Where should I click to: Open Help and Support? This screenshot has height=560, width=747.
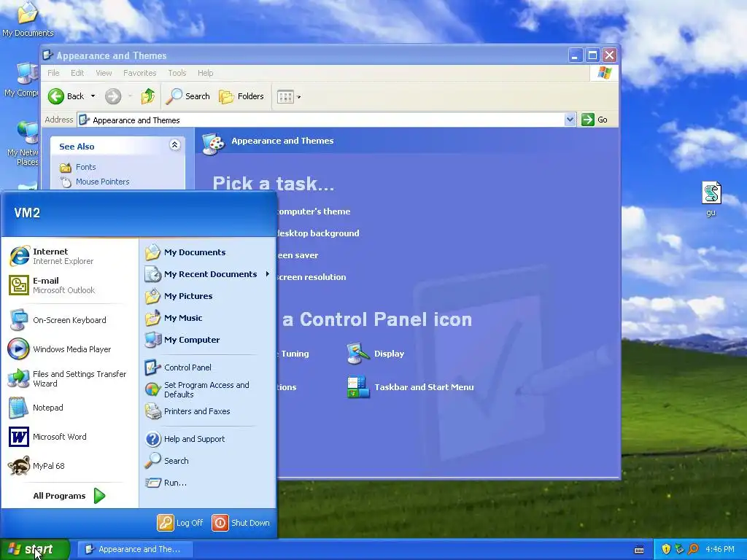185,438
